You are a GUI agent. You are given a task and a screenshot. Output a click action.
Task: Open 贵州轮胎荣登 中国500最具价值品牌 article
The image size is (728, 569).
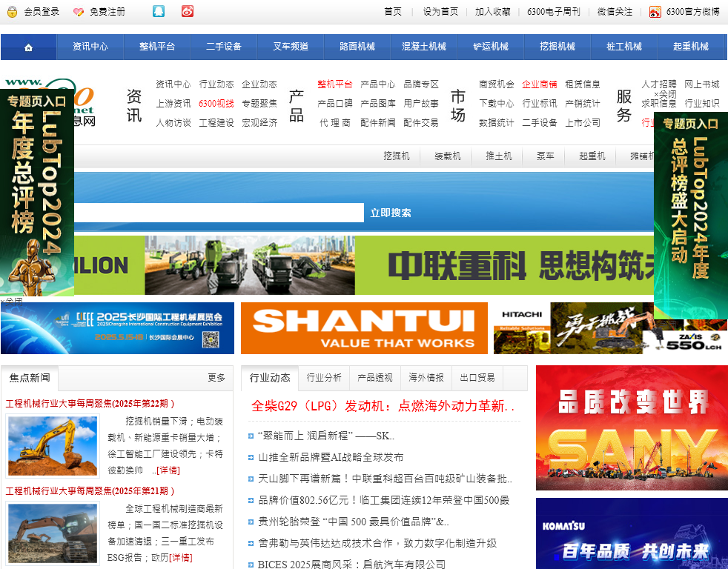tap(354, 522)
